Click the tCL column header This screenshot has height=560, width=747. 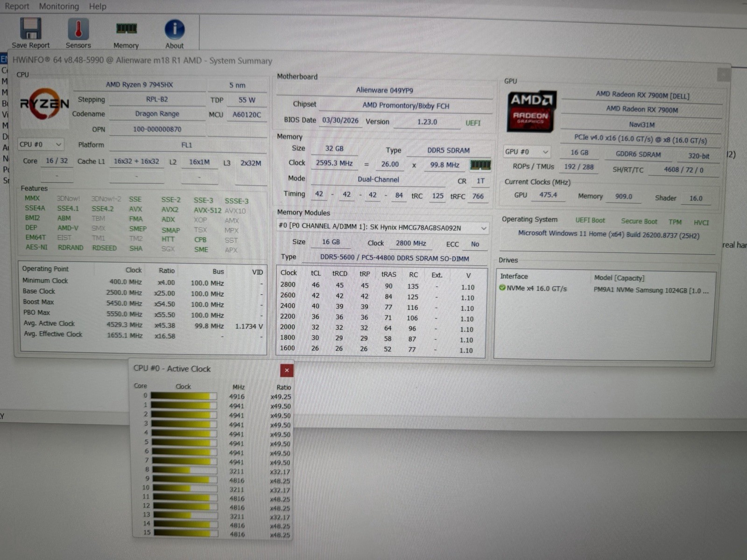pos(316,273)
